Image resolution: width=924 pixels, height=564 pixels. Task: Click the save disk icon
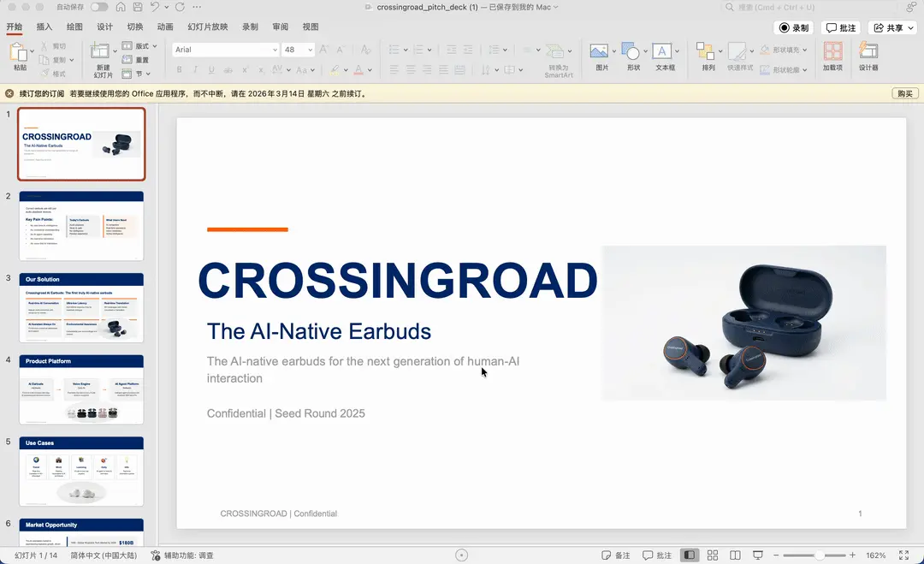pos(137,7)
